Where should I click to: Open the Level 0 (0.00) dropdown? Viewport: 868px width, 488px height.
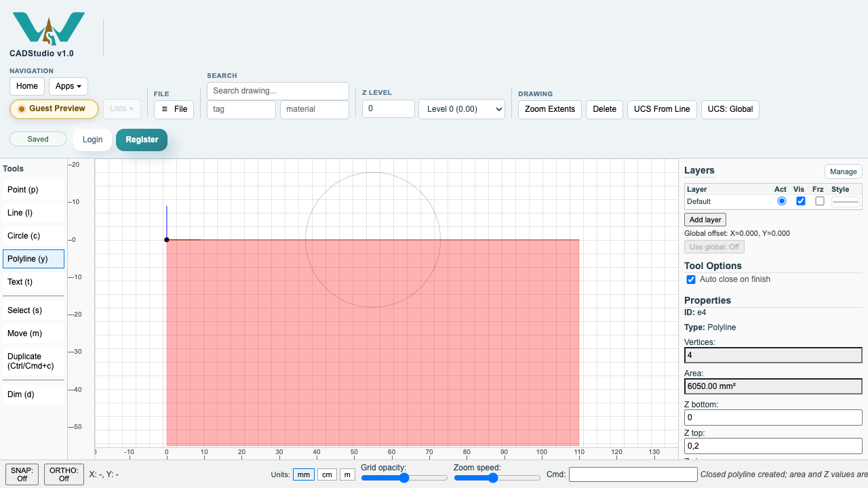click(462, 109)
